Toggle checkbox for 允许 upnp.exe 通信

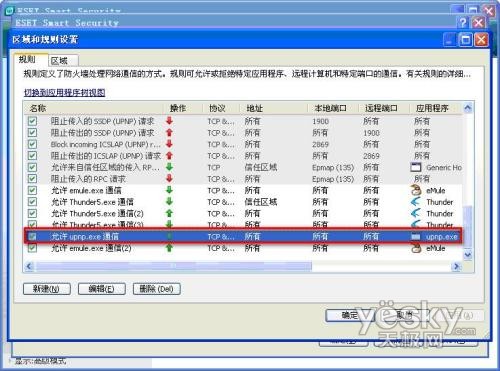point(32,236)
